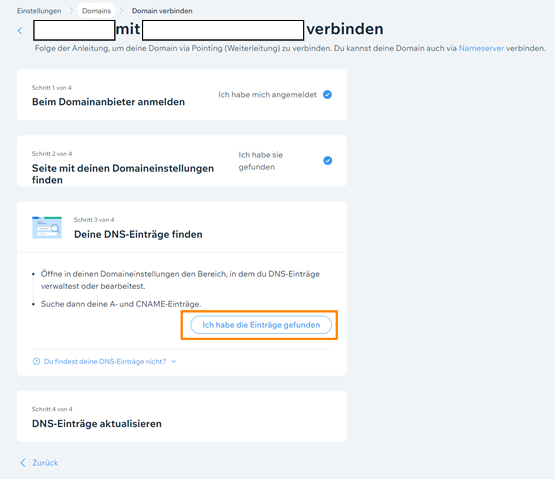Expand the 'Seite mit deinen Domaineinstellungen finden' step
This screenshot has width=555, height=479.
click(x=182, y=161)
